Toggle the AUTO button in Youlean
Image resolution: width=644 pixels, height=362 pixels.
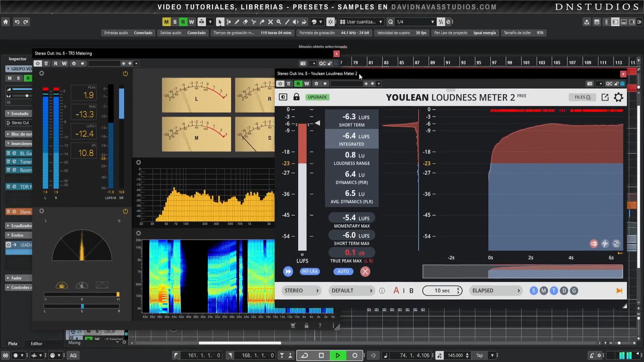(343, 271)
